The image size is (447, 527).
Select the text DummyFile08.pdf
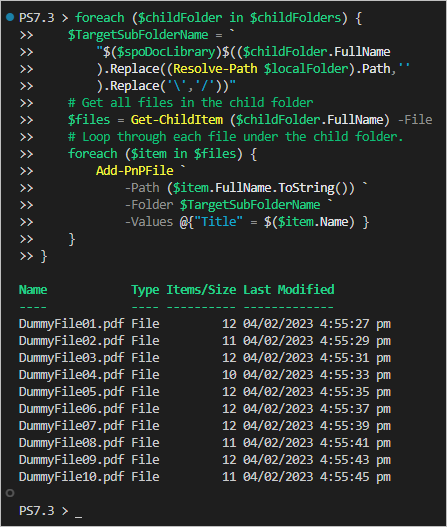(72, 443)
